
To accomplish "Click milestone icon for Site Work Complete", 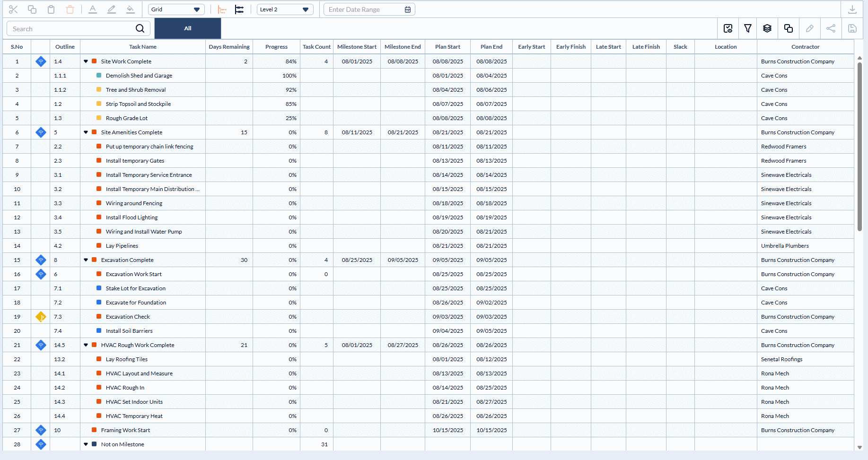I will pos(41,61).
